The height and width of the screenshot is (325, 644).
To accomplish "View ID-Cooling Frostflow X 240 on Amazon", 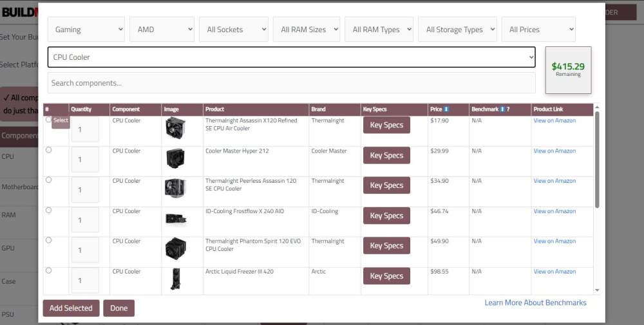I will [554, 211].
